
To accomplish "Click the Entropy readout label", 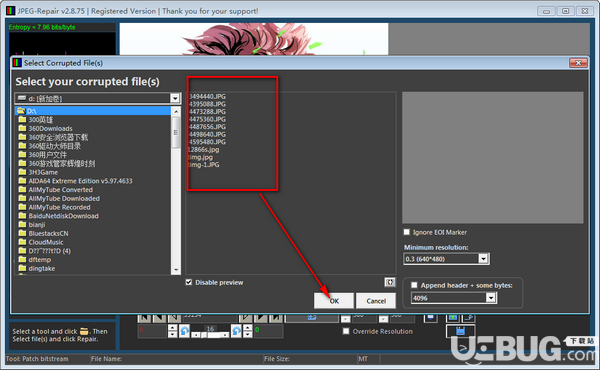I will [42, 27].
